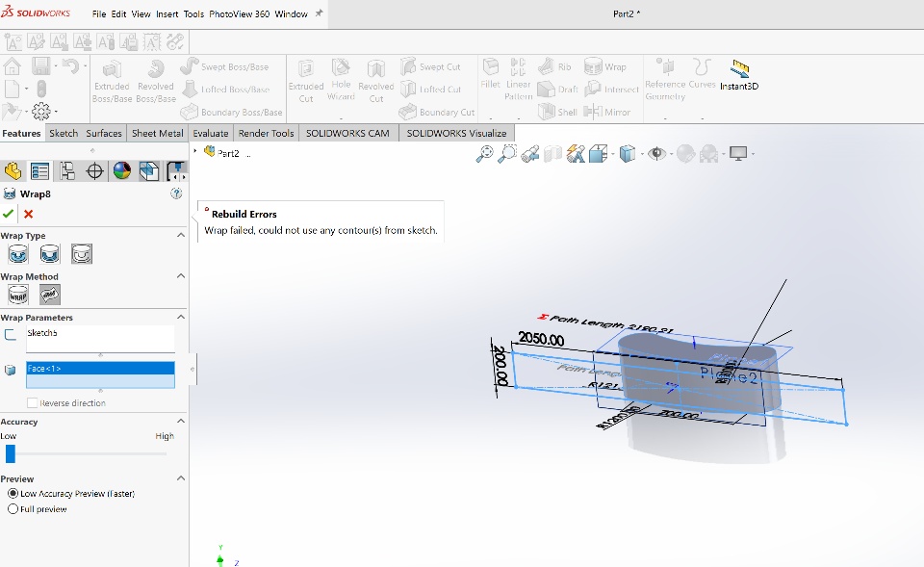
Task: Collapse the Wrap Parameters section
Action: pos(180,317)
